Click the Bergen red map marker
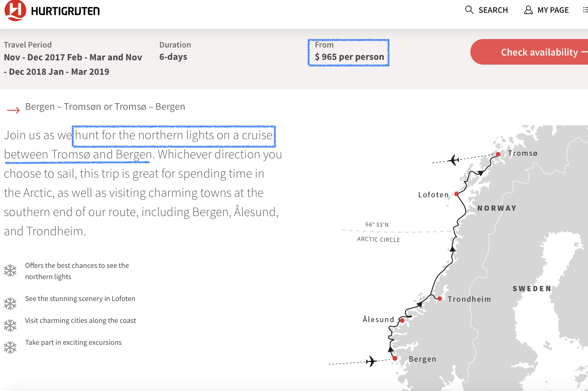This screenshot has width=588, height=391. [395, 358]
